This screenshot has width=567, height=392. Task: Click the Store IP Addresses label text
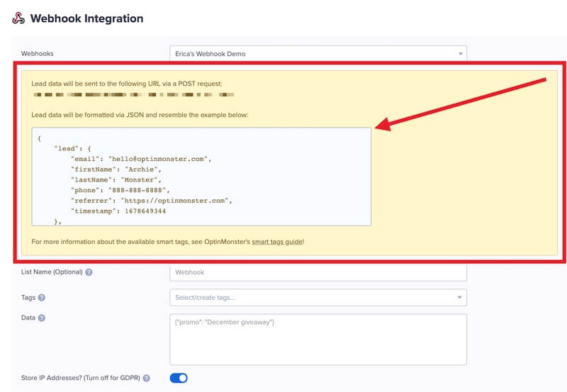pos(80,378)
